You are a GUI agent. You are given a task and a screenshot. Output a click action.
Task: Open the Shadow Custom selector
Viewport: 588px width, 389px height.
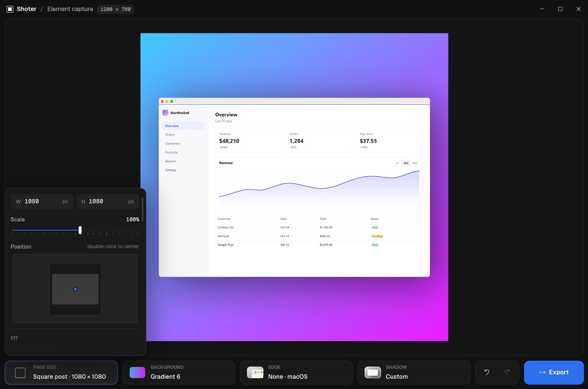[414, 372]
